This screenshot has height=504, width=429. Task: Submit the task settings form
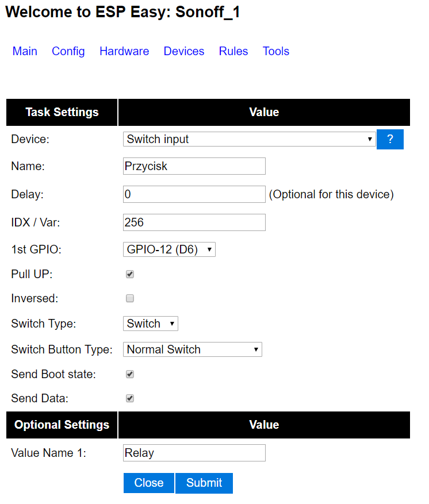pyautogui.click(x=204, y=483)
